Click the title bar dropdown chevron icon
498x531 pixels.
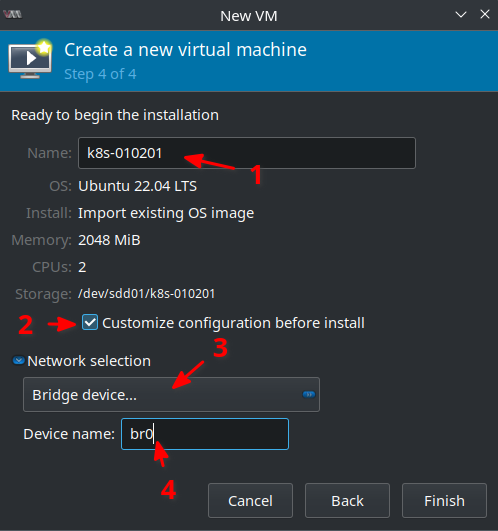coord(461,15)
